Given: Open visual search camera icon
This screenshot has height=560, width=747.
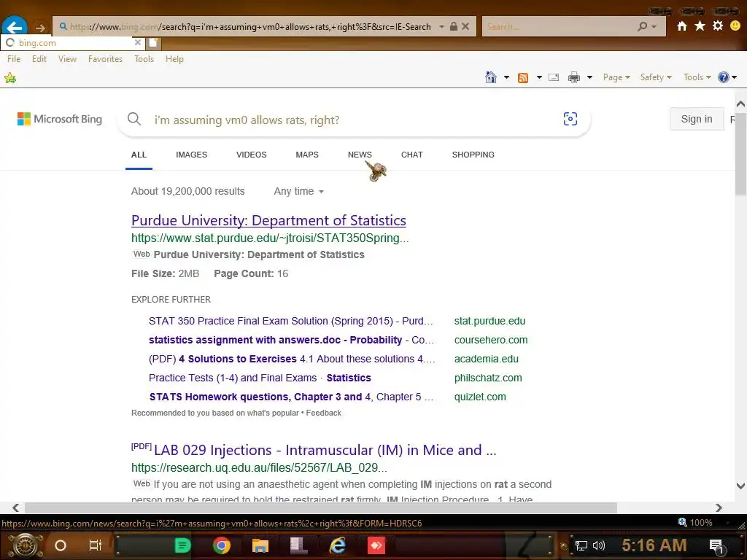Looking at the screenshot, I should [x=570, y=119].
